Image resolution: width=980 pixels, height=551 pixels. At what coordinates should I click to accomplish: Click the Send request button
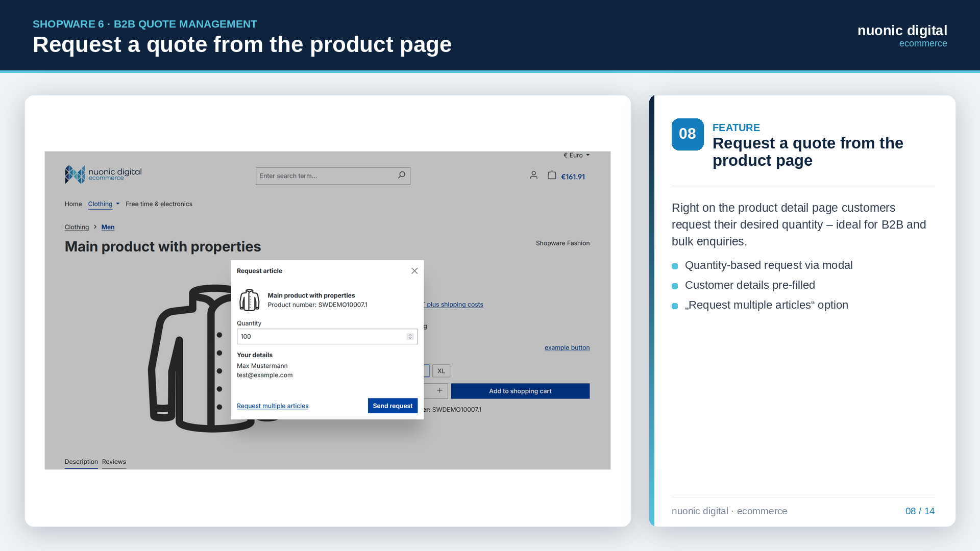[393, 406]
